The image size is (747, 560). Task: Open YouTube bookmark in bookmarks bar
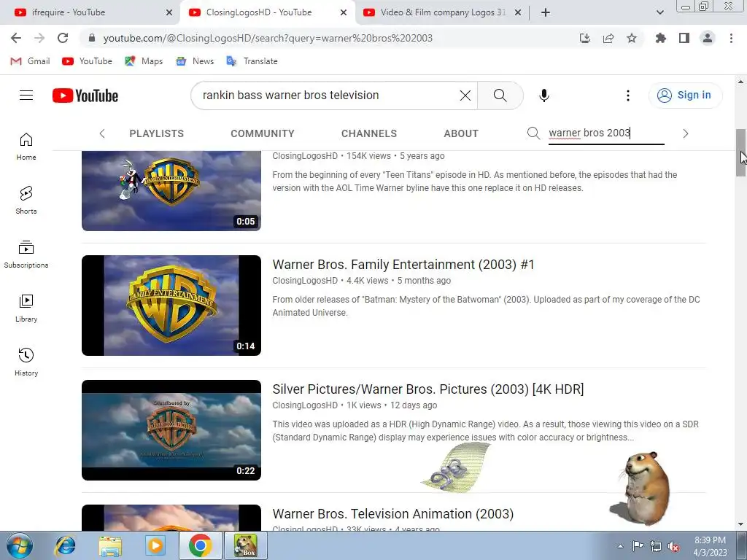tap(88, 61)
